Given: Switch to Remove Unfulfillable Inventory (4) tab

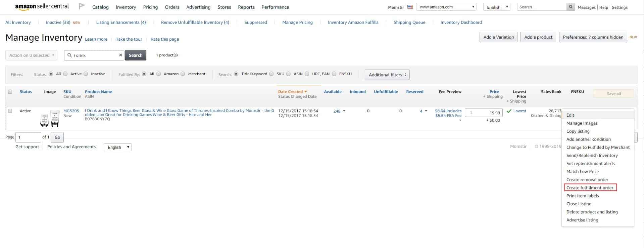Looking at the screenshot, I should pyautogui.click(x=195, y=23).
